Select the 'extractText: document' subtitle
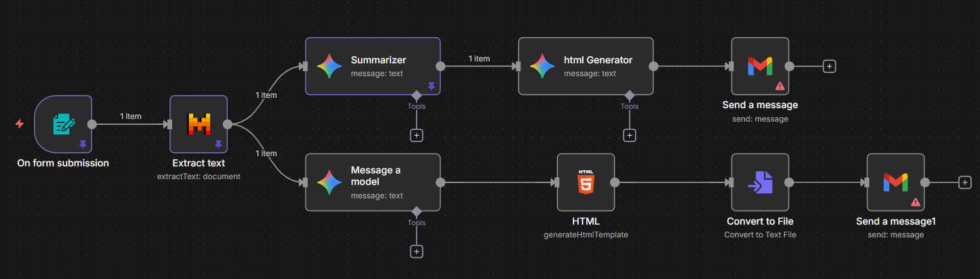 click(x=198, y=176)
